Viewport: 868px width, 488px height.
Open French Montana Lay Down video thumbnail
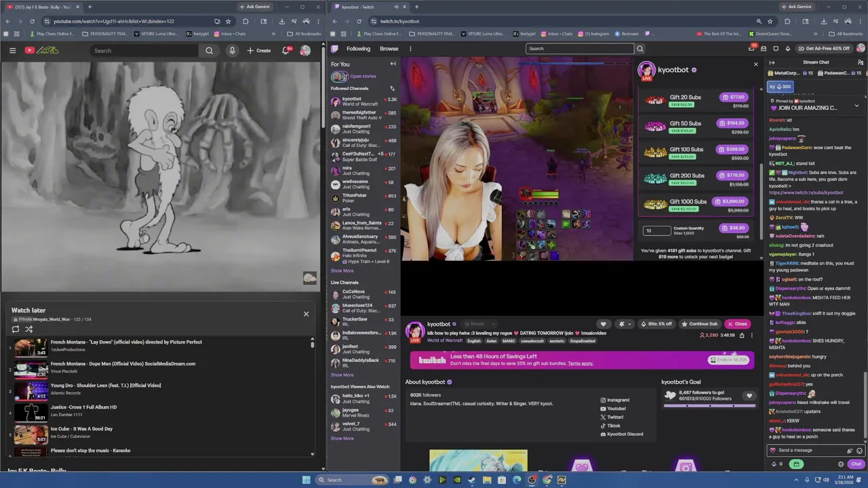coord(31,348)
